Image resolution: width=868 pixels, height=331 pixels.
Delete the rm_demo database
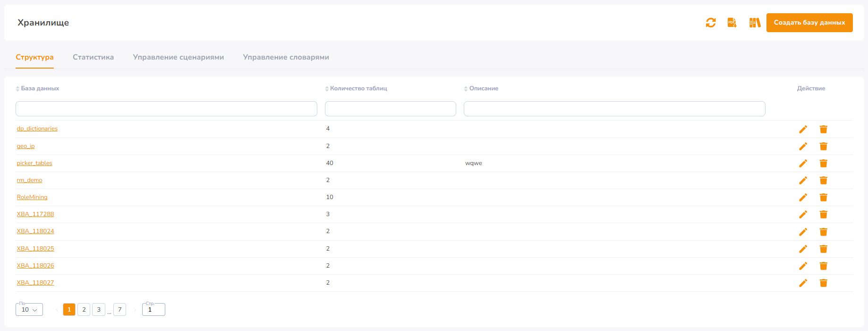tap(824, 180)
